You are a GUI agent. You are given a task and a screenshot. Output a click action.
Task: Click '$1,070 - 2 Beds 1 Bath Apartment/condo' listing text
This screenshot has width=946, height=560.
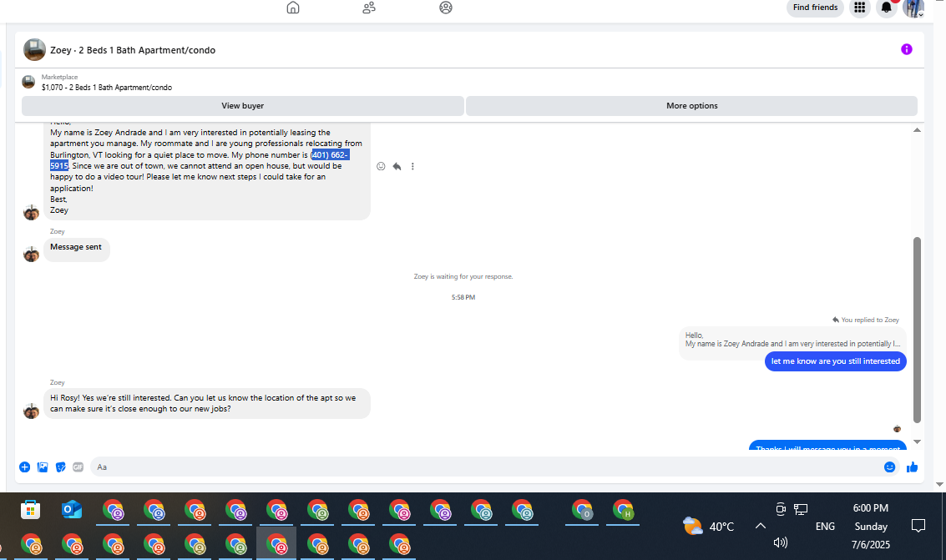coord(107,88)
